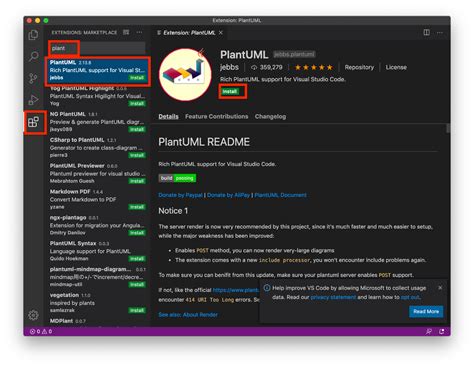
Task: Select MDPlant extension result
Action: pos(97,322)
